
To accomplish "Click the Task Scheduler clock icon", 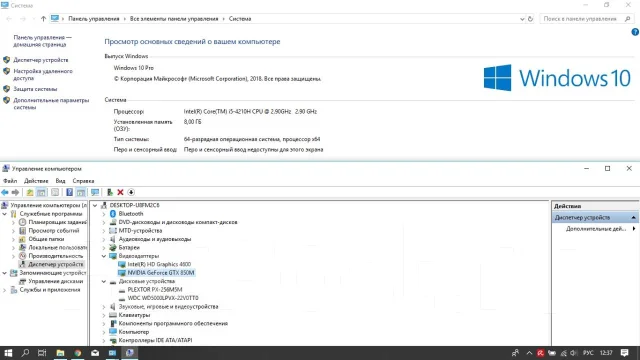I will [x=23, y=222].
